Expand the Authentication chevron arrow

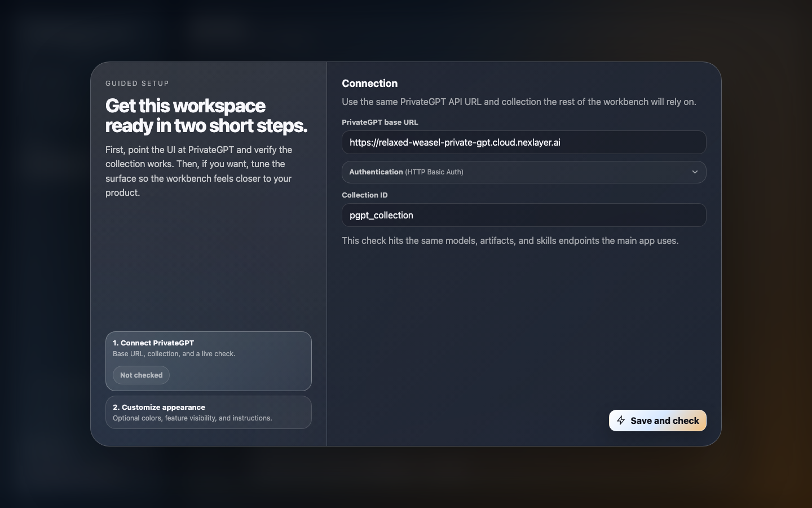pyautogui.click(x=695, y=172)
